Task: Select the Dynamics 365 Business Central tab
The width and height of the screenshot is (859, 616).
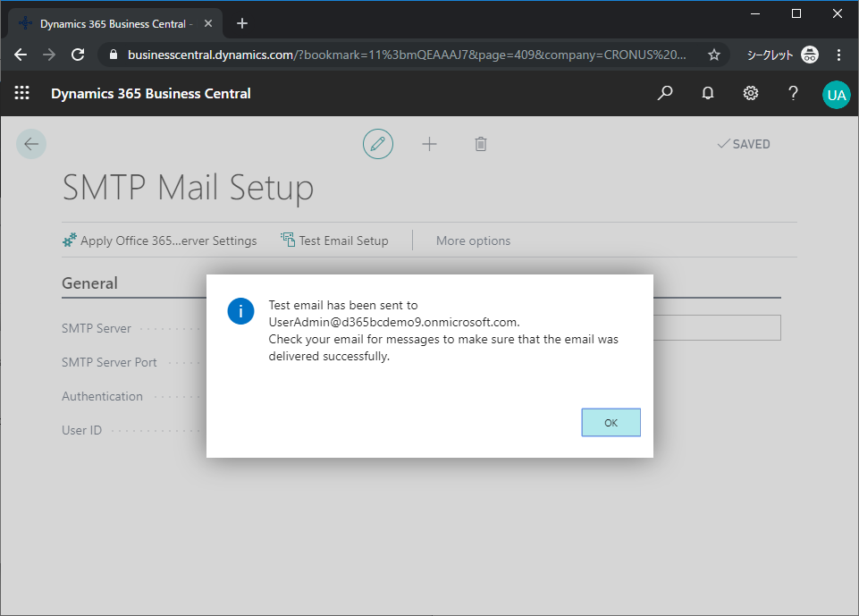Action: coord(115,23)
